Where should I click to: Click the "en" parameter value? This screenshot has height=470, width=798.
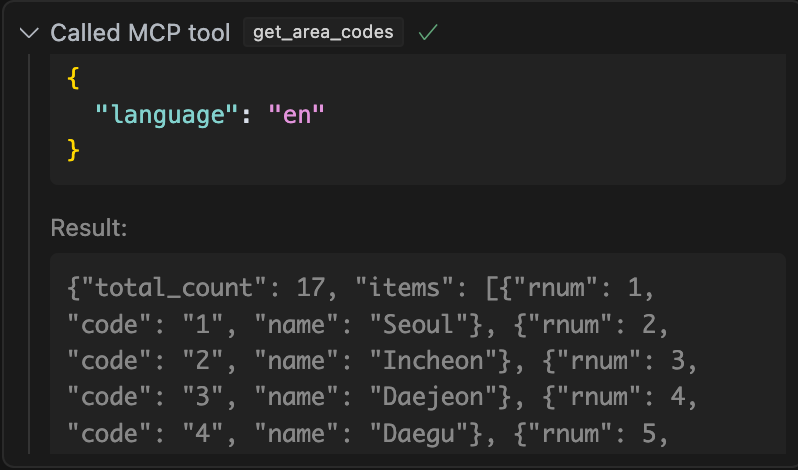(297, 114)
